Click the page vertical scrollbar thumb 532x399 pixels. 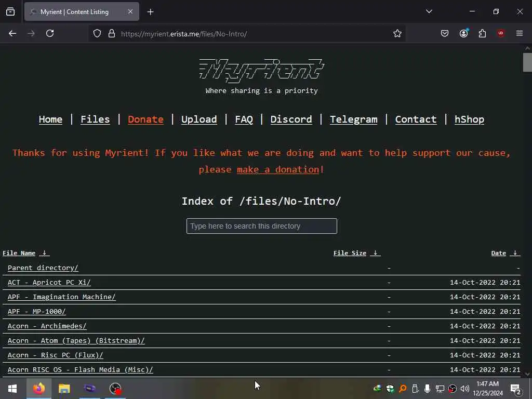pyautogui.click(x=527, y=62)
